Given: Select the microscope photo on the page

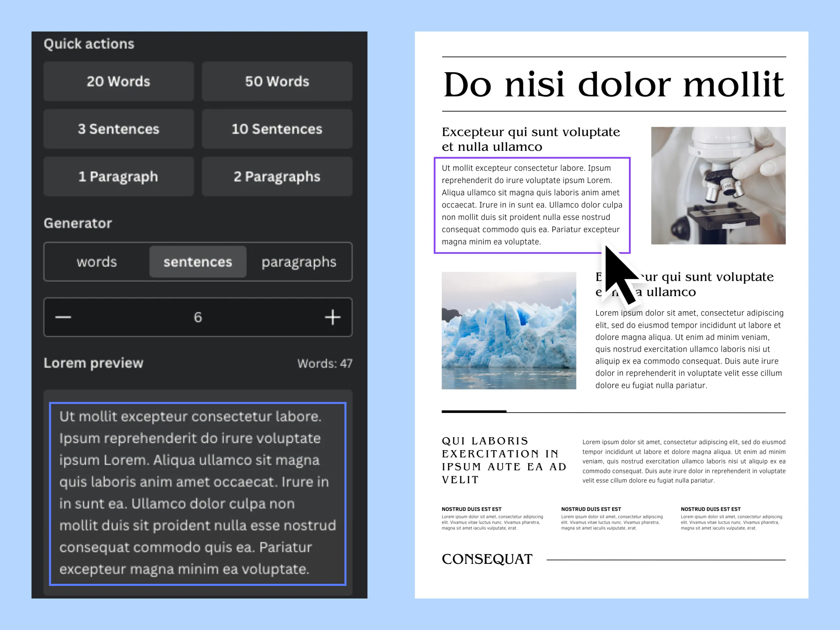Looking at the screenshot, I should pos(718,185).
